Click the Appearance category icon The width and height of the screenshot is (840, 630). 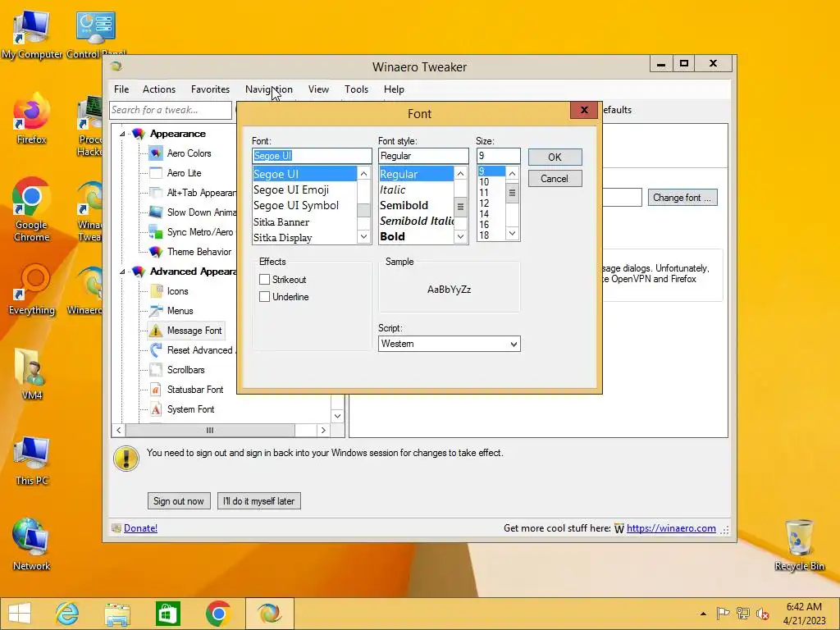[138, 134]
